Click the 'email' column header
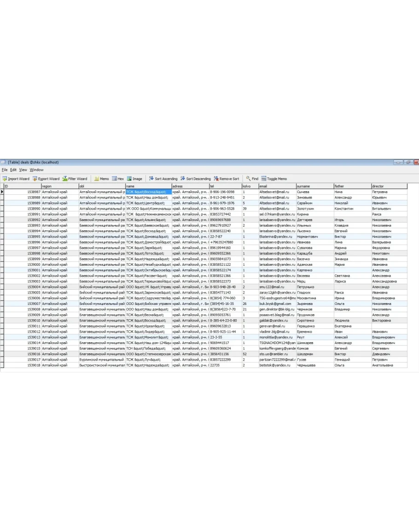The width and height of the screenshot is (419, 532). (x=277, y=186)
